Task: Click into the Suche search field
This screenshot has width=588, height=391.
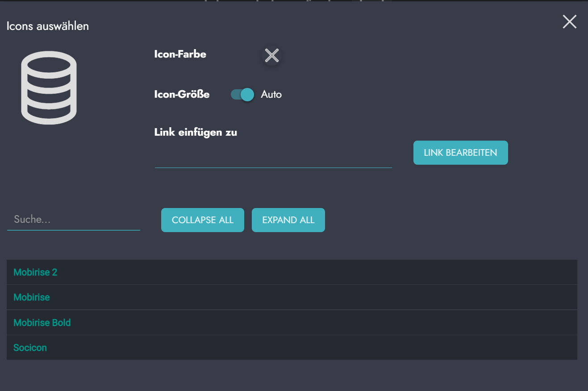Action: click(x=73, y=220)
